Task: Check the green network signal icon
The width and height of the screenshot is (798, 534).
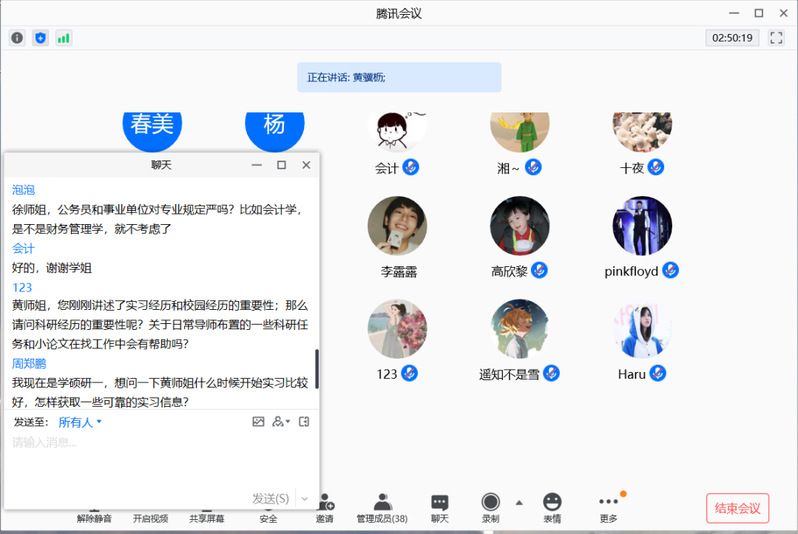Action: click(x=64, y=38)
